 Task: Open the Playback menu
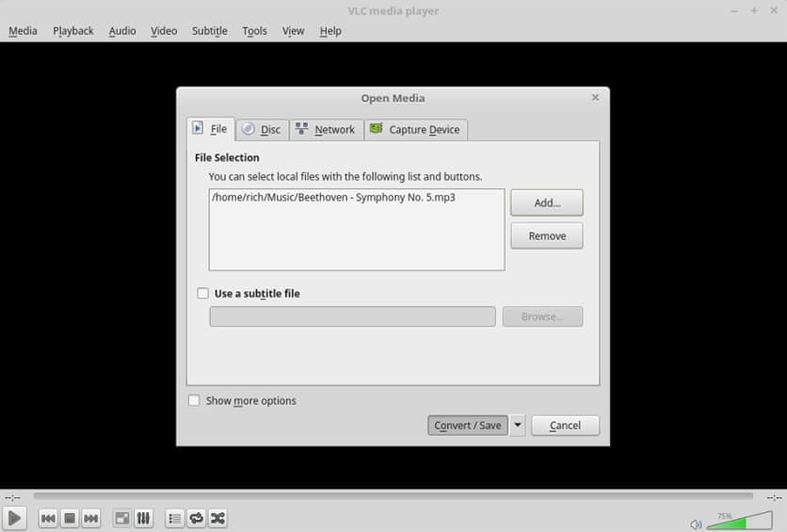(73, 31)
